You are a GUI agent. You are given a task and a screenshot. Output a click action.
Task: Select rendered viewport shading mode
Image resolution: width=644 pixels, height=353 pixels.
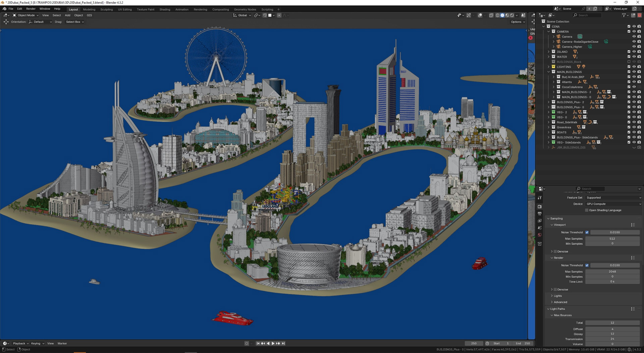(512, 15)
